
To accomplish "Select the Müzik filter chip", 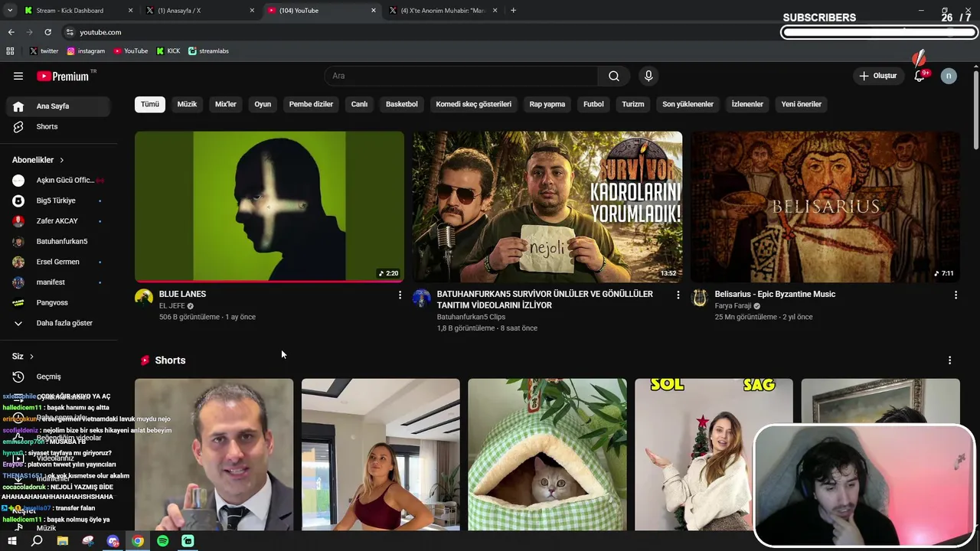I will tap(187, 104).
